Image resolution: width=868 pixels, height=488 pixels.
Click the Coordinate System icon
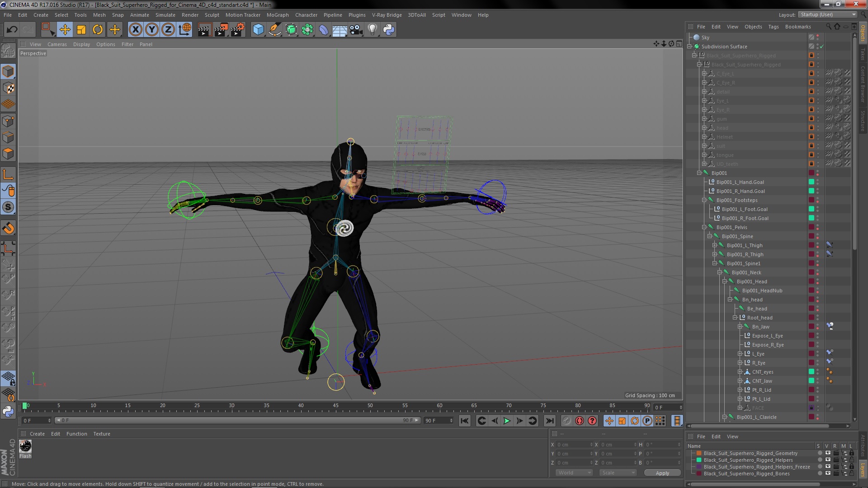[x=185, y=30]
